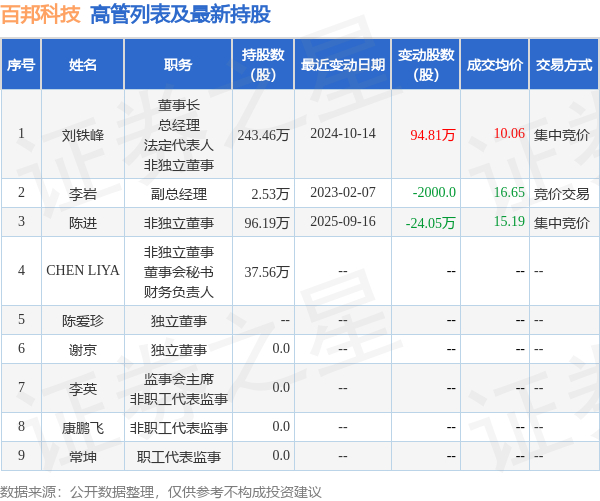Click the name 康鹏飞
Image resolution: width=600 pixels, height=501 pixels.
tap(83, 428)
